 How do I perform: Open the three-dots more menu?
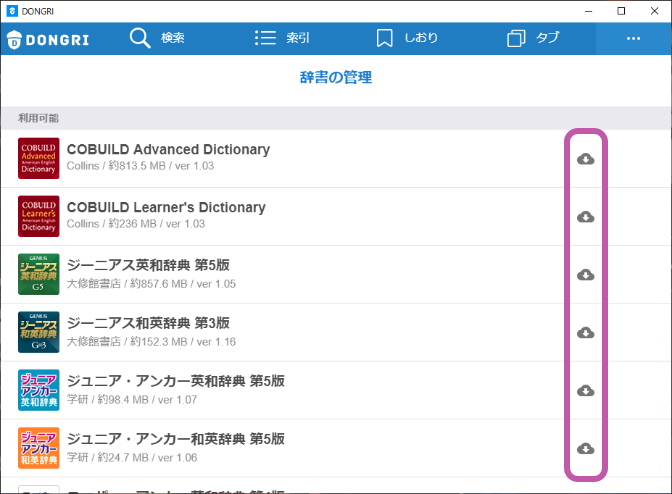633,39
